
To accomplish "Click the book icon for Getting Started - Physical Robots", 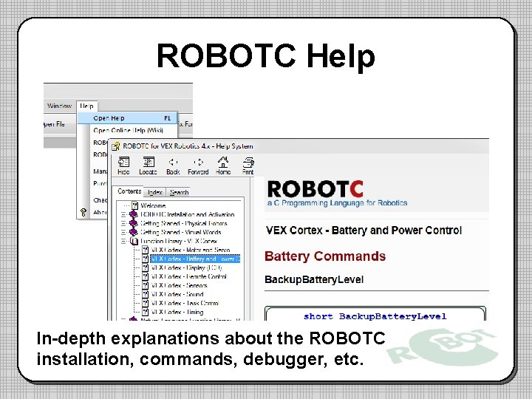I will pos(133,223).
